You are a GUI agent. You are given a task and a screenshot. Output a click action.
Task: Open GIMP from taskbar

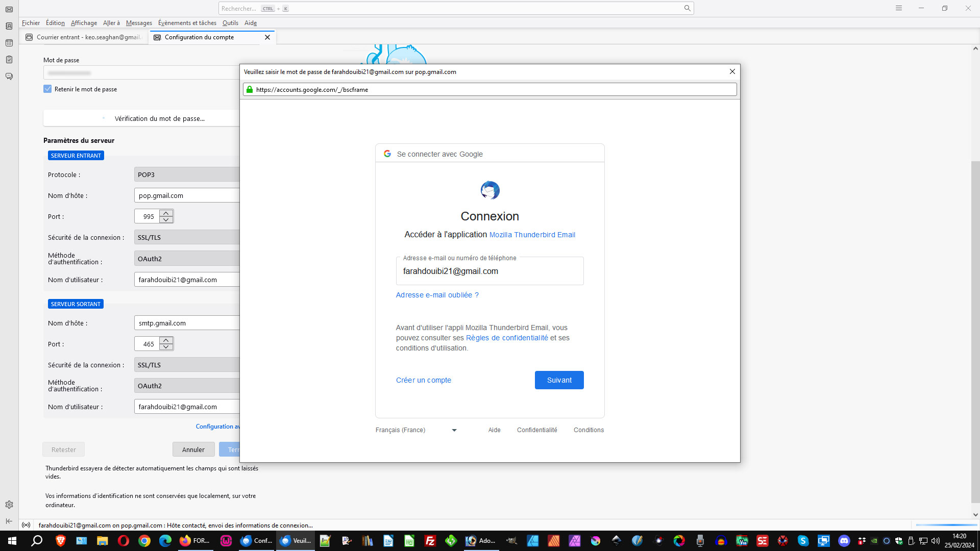(511, 541)
